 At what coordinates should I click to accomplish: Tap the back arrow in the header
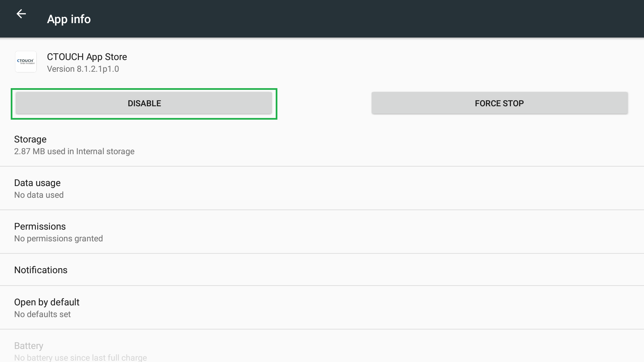(x=21, y=14)
